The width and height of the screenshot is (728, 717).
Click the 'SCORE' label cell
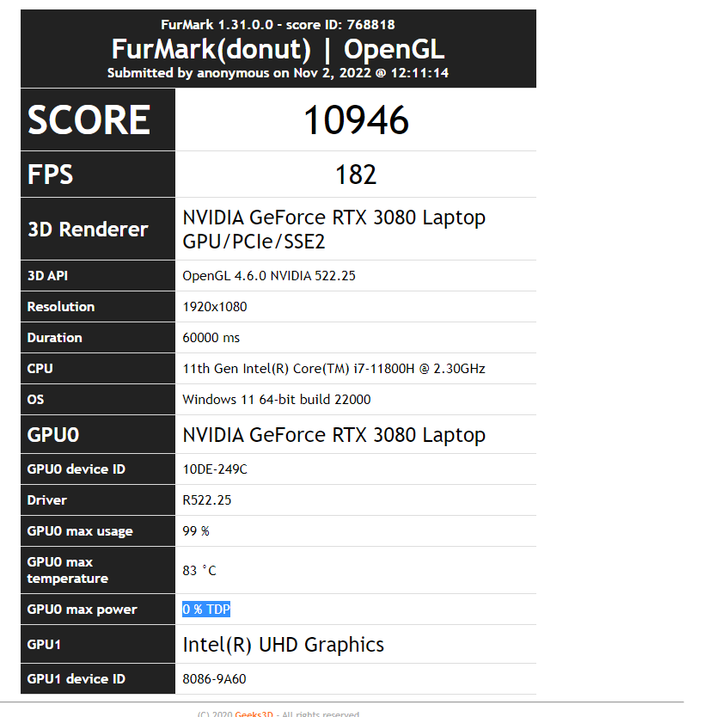coord(98,119)
